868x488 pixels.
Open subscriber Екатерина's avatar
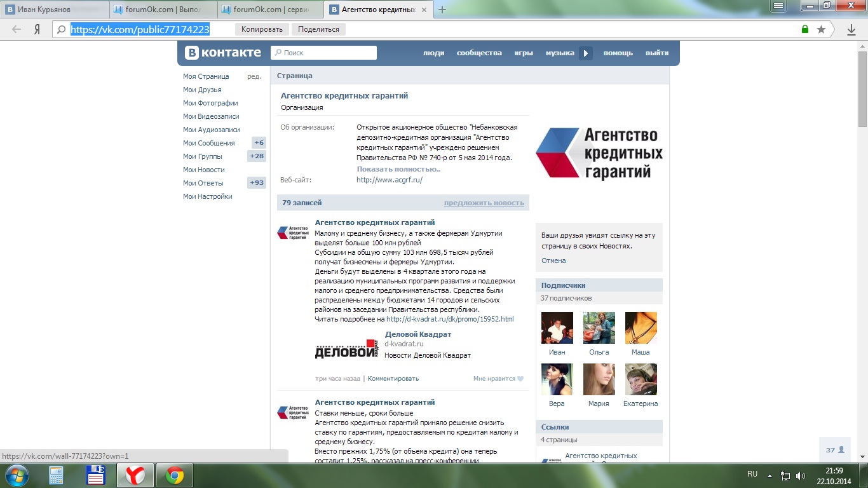(x=641, y=379)
